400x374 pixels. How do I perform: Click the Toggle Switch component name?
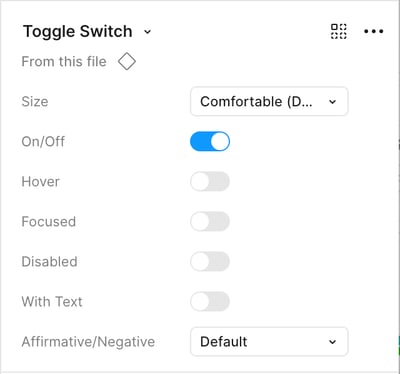click(x=78, y=32)
